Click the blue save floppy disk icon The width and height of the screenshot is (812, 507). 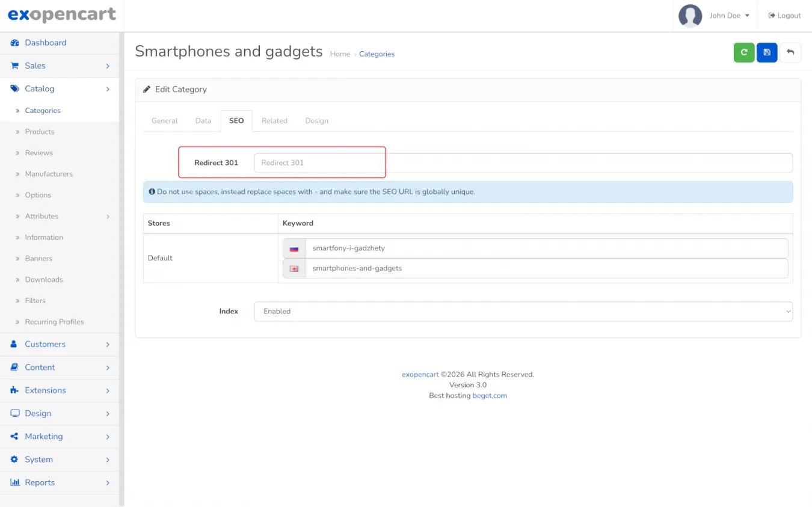(767, 52)
